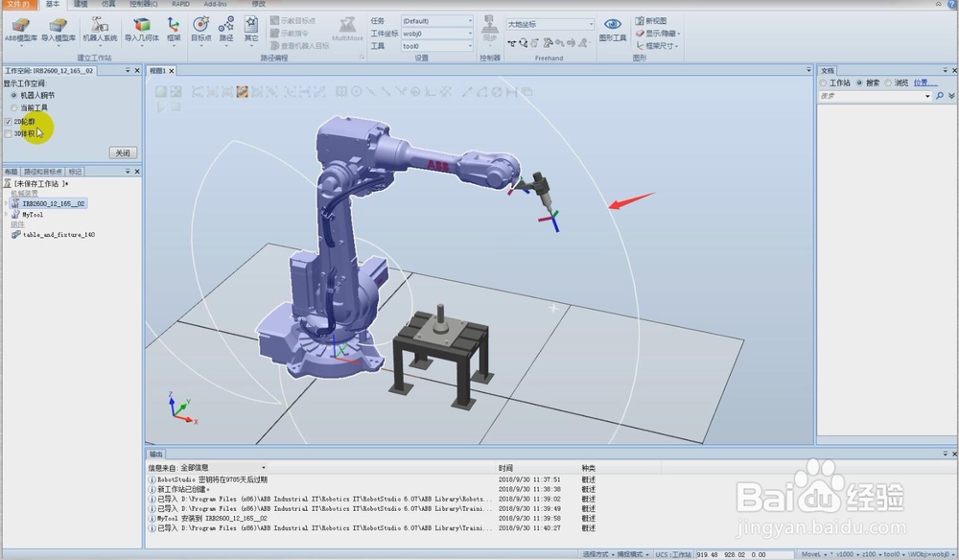Open the 文档 search field dropdown arrow

point(927,96)
